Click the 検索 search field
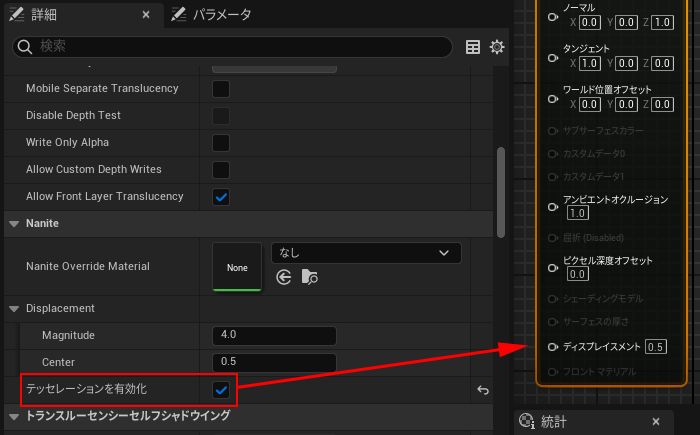This screenshot has height=435, width=700. pos(240,47)
